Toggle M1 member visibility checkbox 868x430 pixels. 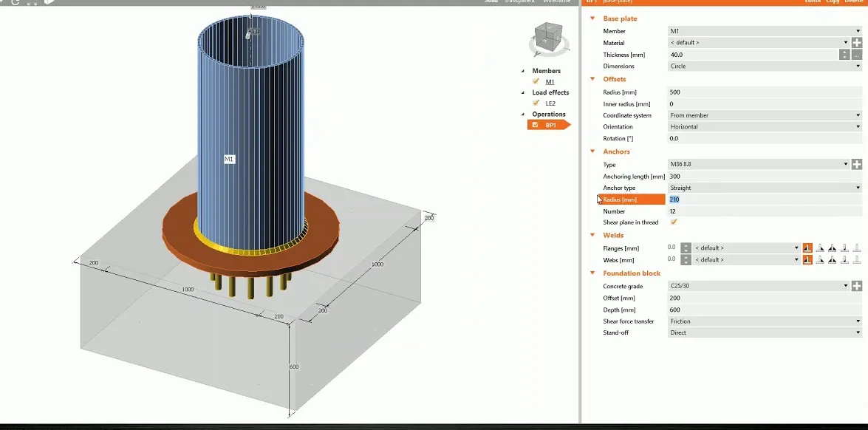click(x=536, y=81)
